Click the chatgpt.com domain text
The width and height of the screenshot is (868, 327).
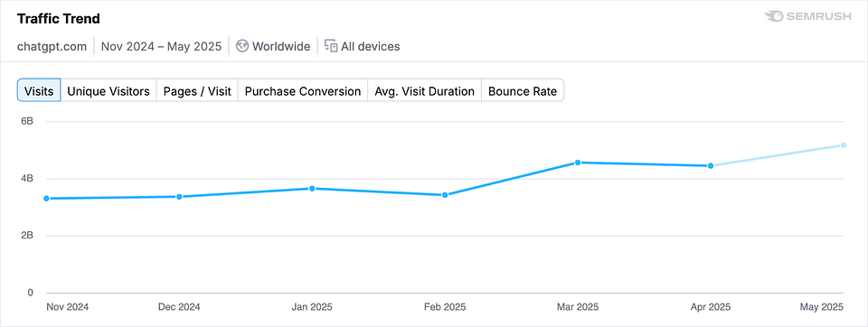[x=52, y=46]
